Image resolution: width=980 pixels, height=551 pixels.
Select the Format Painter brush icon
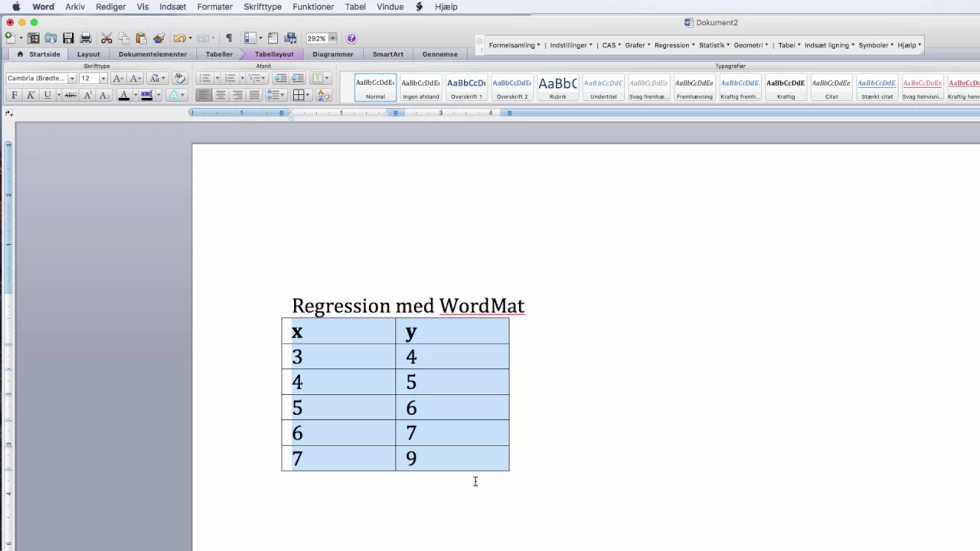coord(158,38)
